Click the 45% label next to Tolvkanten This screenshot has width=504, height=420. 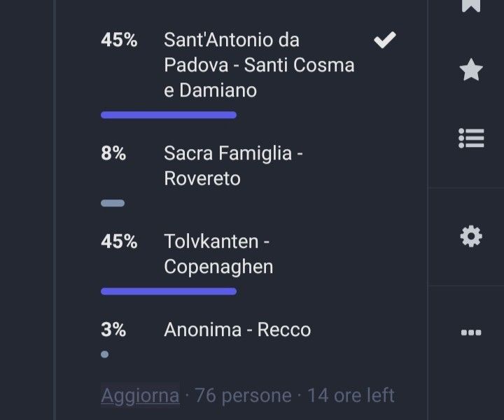click(119, 241)
